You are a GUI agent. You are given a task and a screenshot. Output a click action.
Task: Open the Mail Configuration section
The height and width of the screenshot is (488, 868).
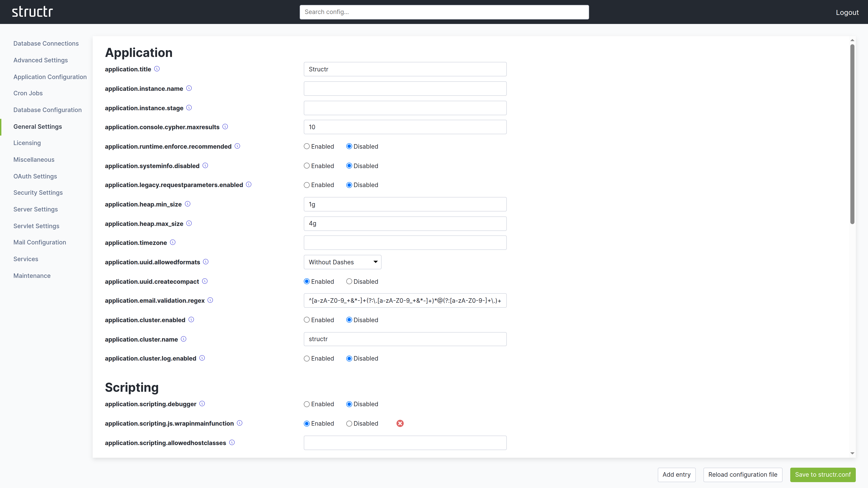(x=40, y=242)
